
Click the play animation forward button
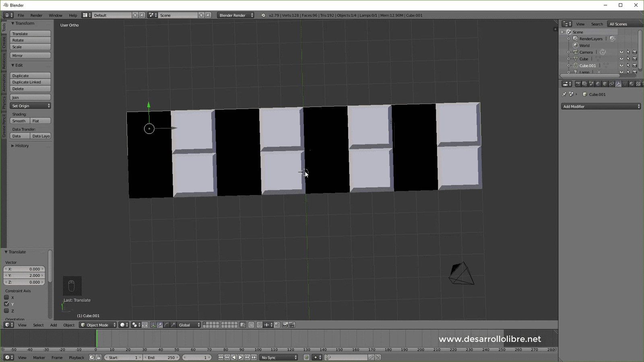click(x=240, y=358)
